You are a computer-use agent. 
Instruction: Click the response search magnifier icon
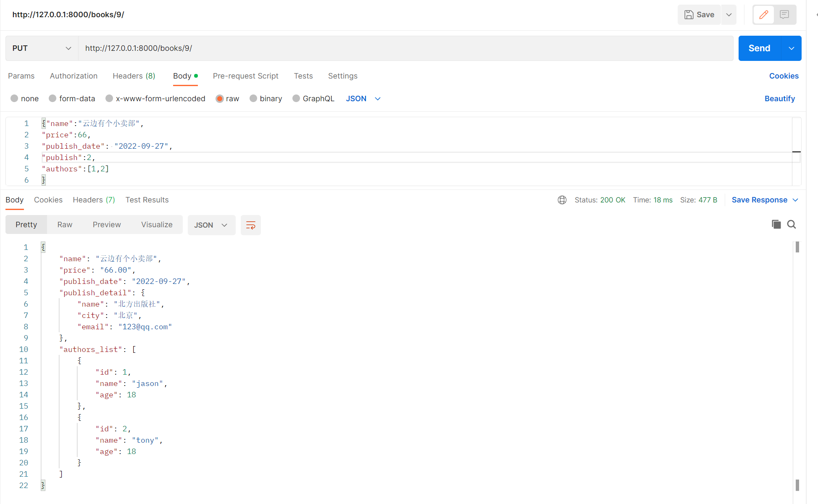point(792,224)
